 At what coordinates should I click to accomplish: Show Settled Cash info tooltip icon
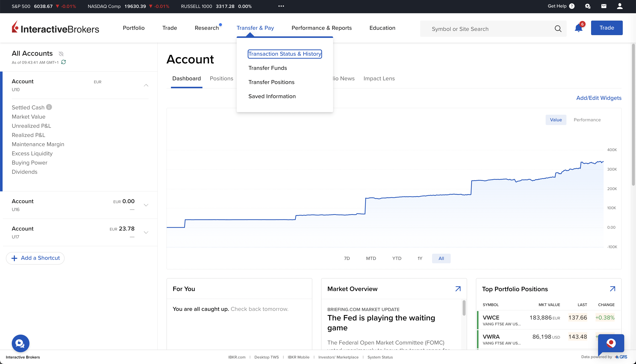(49, 107)
